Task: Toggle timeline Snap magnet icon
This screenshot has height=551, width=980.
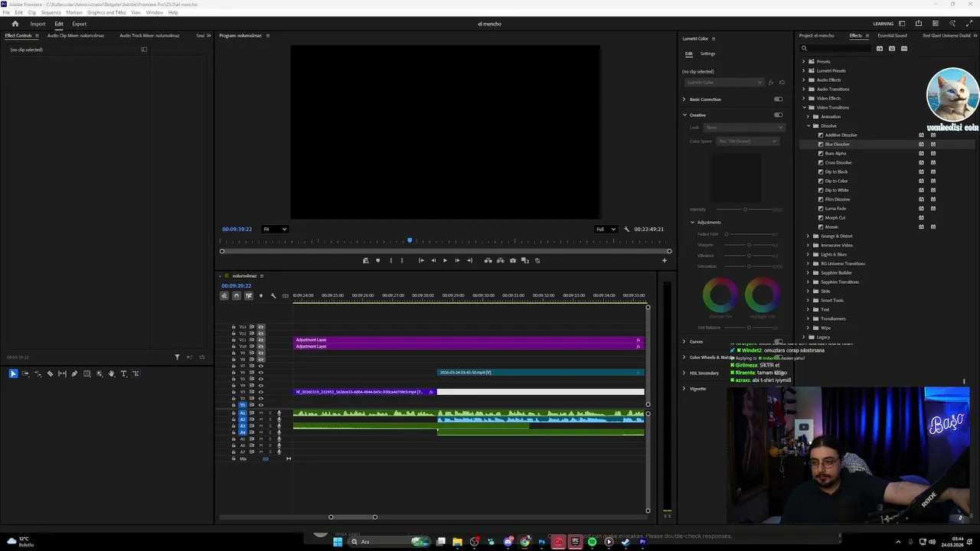Action: click(236, 295)
